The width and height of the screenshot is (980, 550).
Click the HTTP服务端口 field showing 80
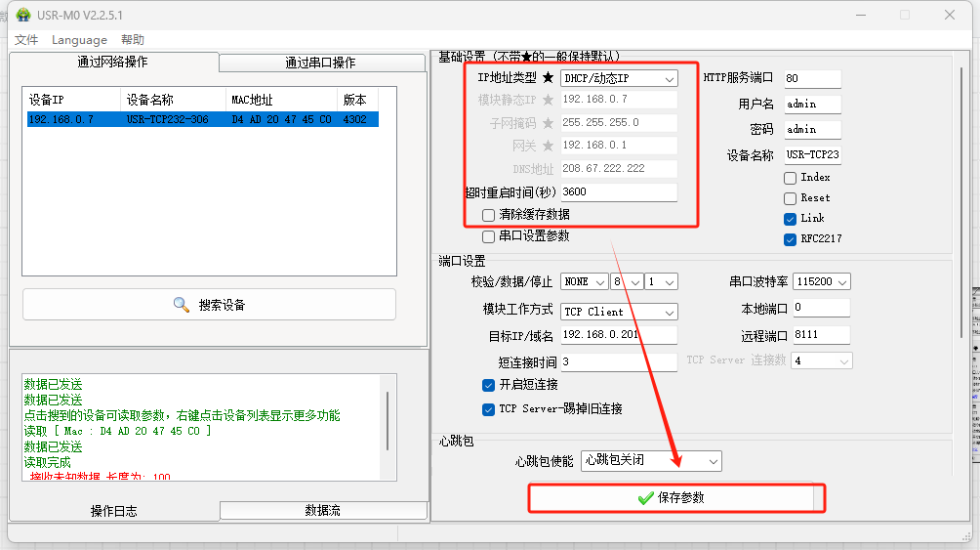tap(812, 79)
